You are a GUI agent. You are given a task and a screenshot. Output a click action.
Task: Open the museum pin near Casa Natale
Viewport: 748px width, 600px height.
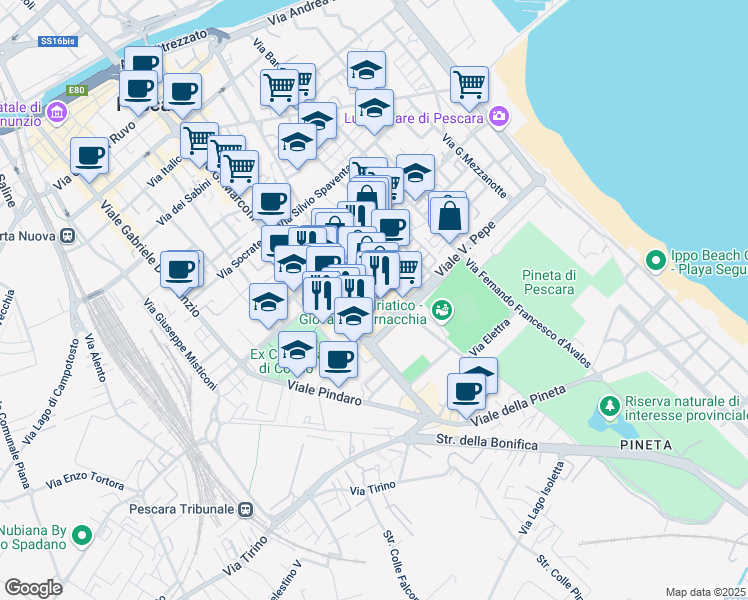point(57,113)
